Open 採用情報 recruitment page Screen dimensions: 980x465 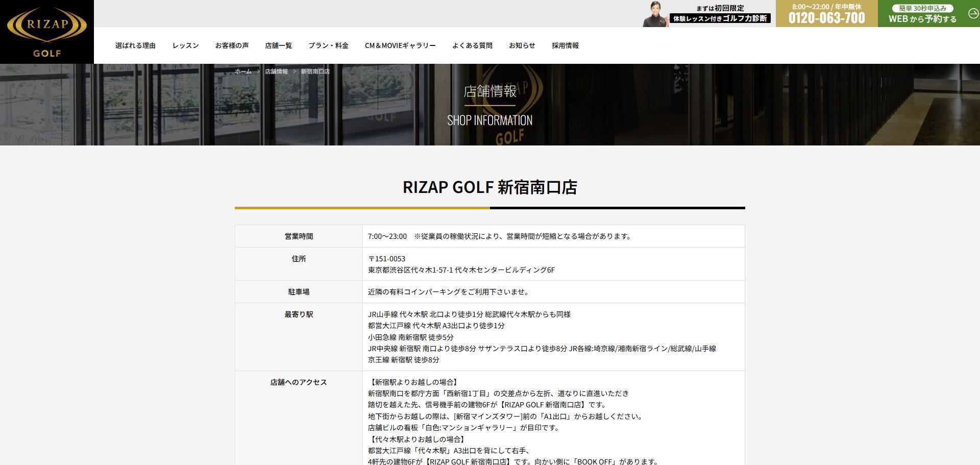[x=565, y=45]
